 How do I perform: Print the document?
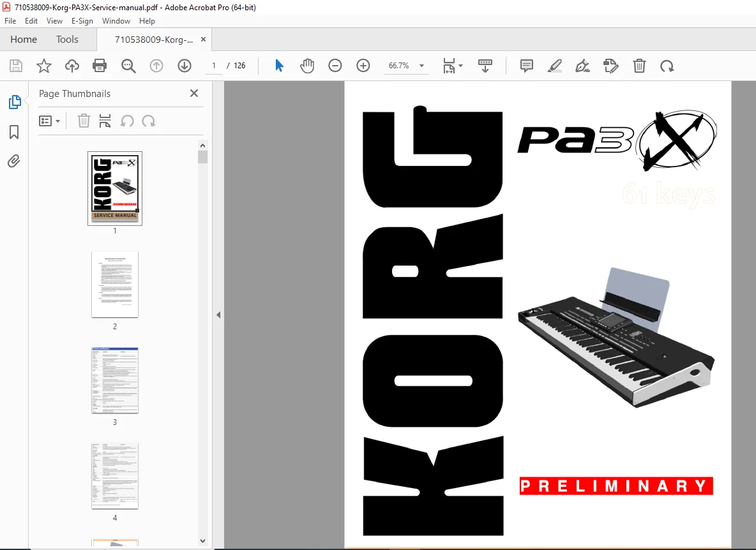(x=100, y=66)
